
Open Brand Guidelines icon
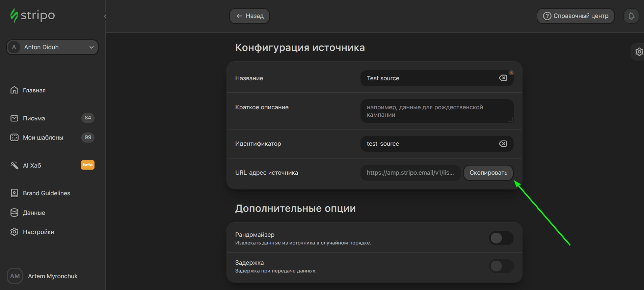[x=14, y=193]
